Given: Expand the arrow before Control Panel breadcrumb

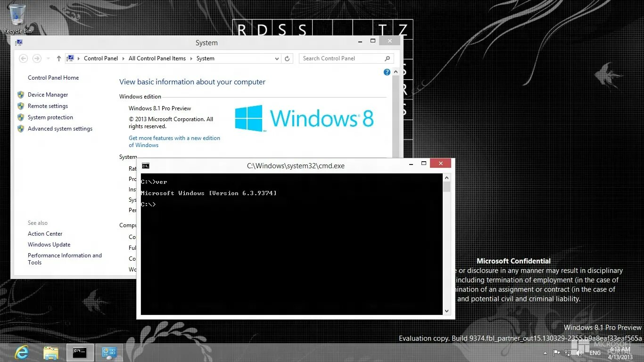Looking at the screenshot, I should (78, 58).
